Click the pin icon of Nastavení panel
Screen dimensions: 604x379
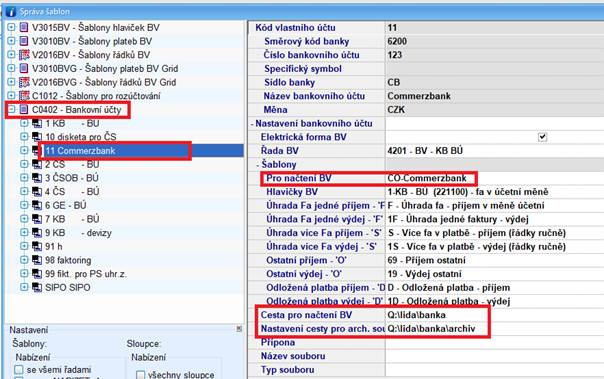[239, 329]
